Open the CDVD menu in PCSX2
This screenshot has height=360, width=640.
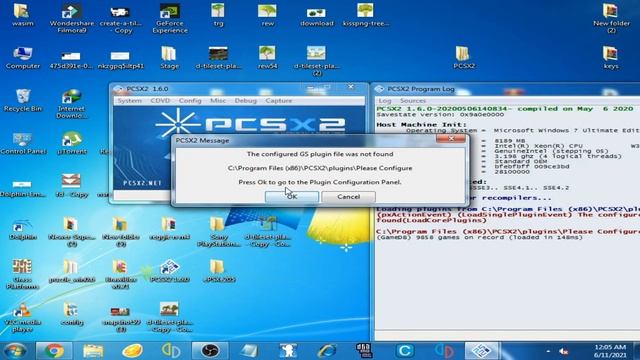tap(160, 100)
